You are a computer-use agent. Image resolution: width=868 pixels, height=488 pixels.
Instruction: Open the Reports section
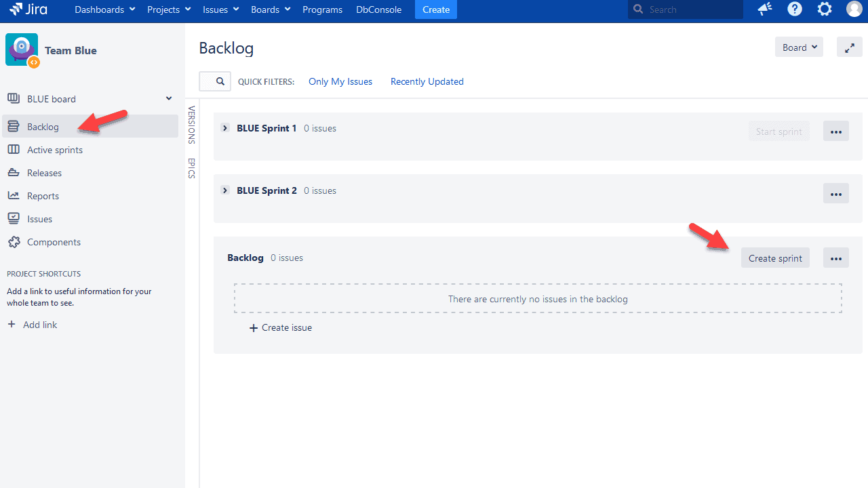pyautogui.click(x=41, y=195)
